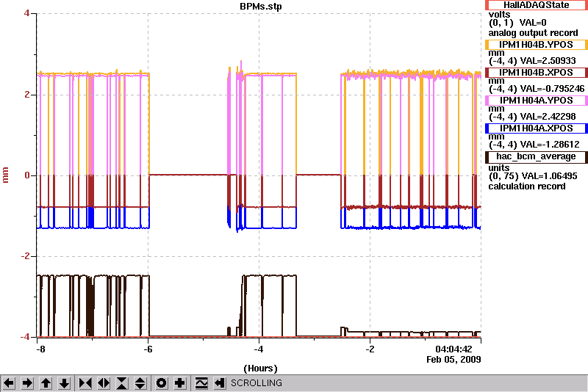Click the 'calculation record' description
The image size is (588, 392).
click(x=527, y=186)
